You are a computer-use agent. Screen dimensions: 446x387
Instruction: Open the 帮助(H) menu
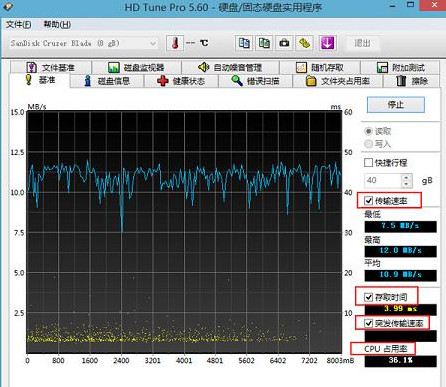(x=57, y=24)
